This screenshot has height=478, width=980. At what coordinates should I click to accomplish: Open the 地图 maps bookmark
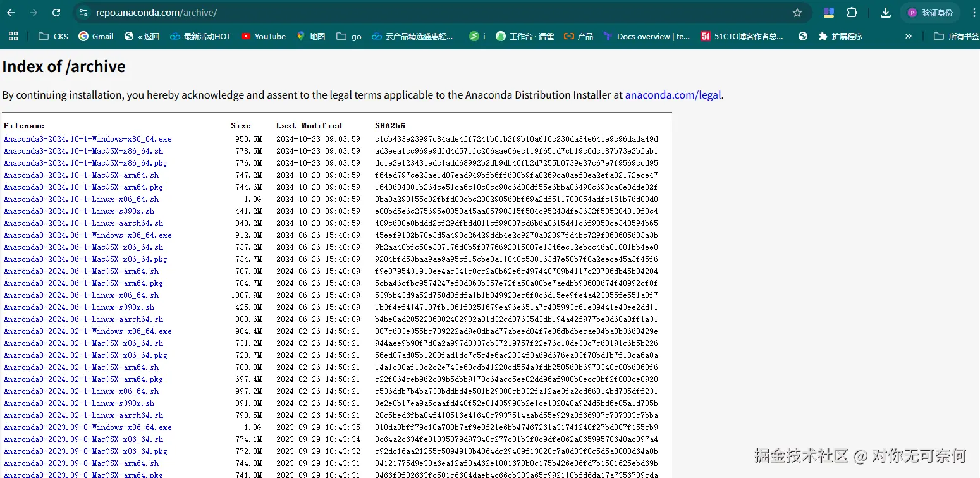tap(310, 36)
